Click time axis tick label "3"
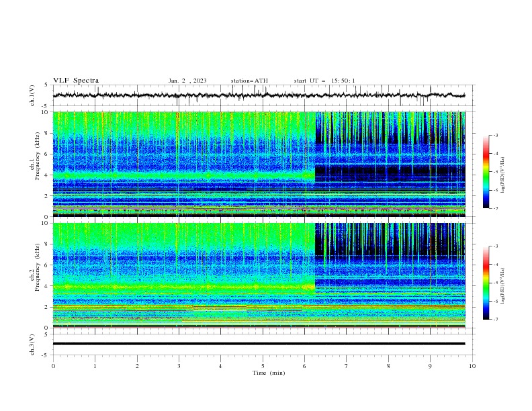532x411 pixels. click(x=179, y=366)
